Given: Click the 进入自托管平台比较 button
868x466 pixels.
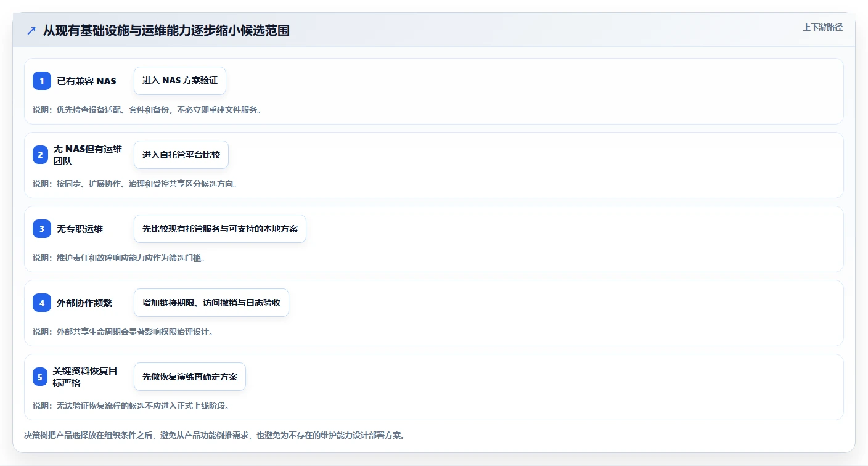Looking at the screenshot, I should pos(181,155).
